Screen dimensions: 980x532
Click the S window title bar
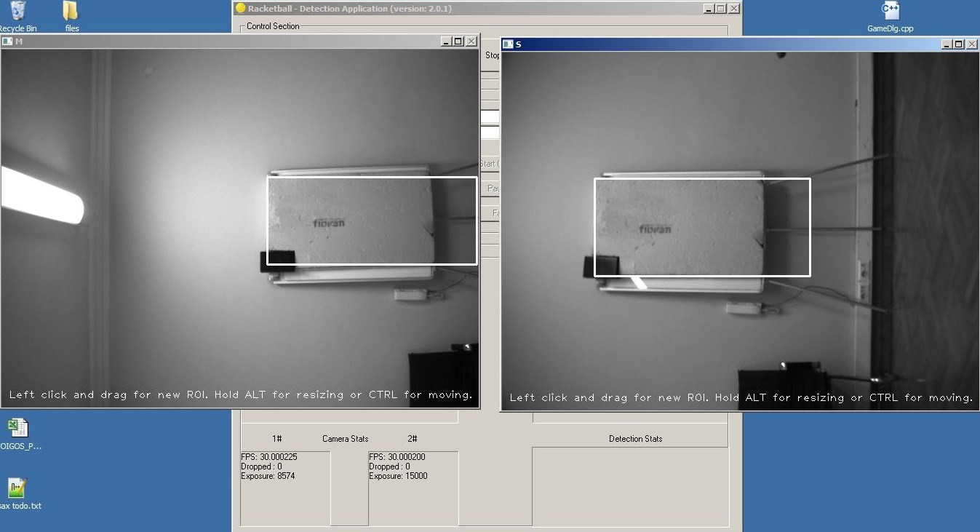click(x=728, y=44)
